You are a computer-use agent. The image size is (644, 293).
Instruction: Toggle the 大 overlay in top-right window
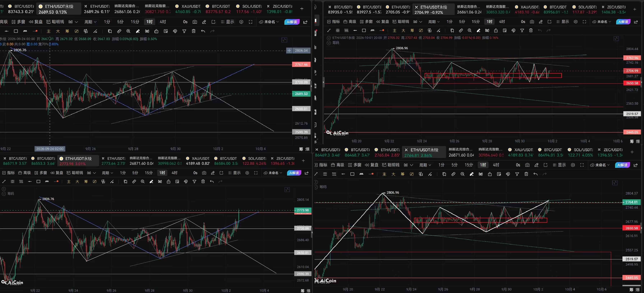coord(403,30)
